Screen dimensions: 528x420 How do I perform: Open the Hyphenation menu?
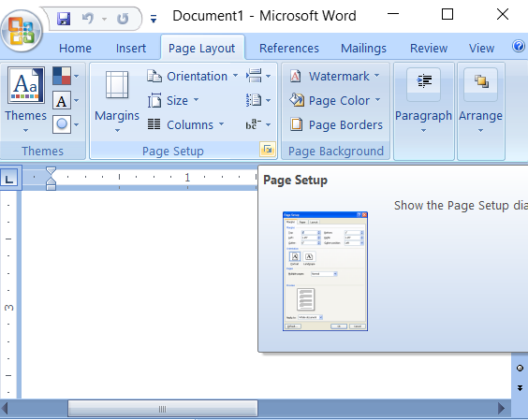coord(258,124)
